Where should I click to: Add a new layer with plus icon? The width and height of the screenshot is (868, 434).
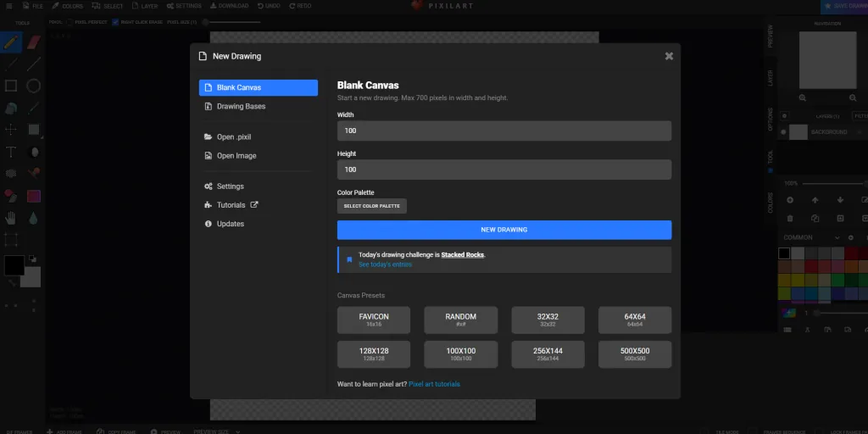pyautogui.click(x=790, y=200)
